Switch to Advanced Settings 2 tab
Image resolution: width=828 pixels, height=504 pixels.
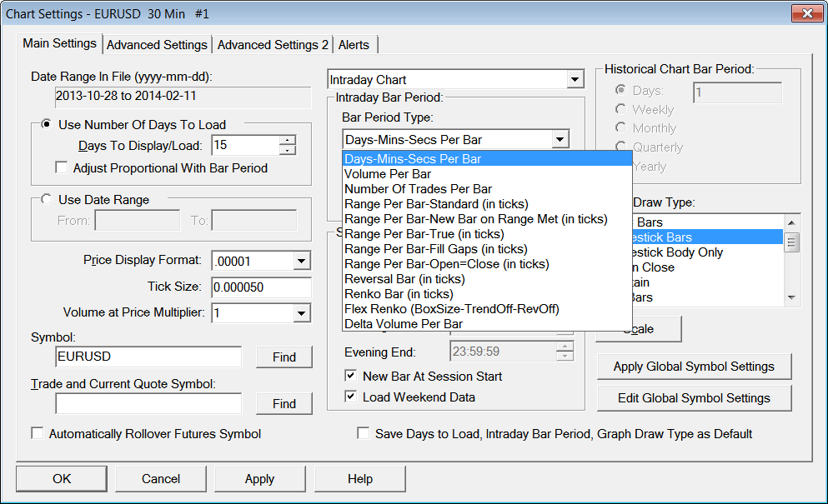coord(273,45)
